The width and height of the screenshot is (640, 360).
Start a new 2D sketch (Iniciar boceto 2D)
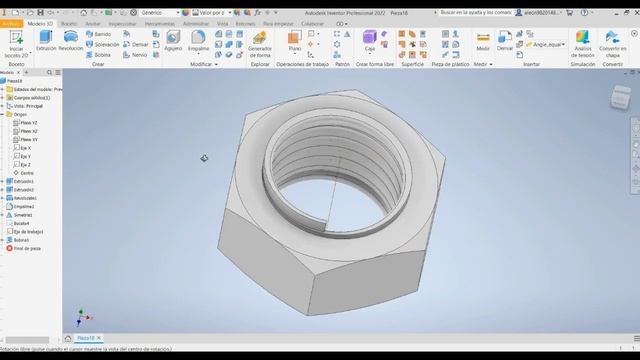click(16, 44)
